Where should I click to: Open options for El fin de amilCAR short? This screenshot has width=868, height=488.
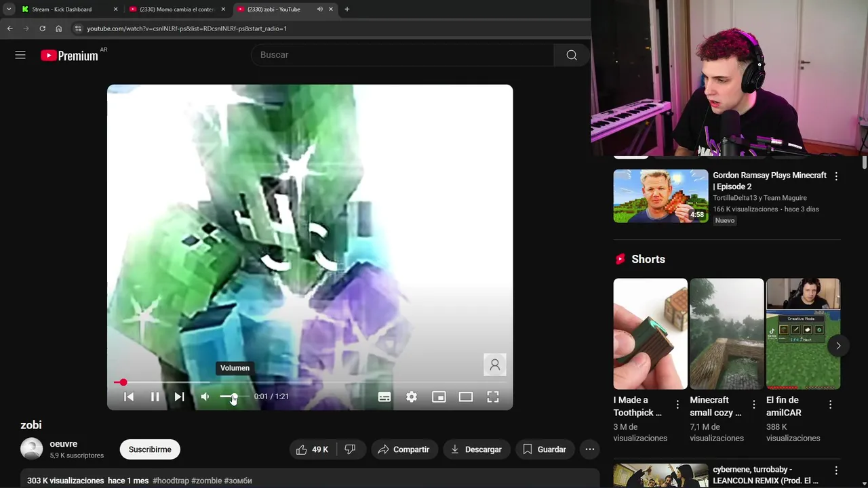coord(831,405)
